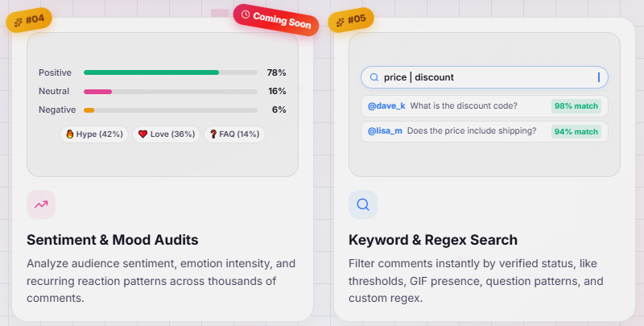Click the Positive label
This screenshot has height=326, width=644.
(55, 72)
